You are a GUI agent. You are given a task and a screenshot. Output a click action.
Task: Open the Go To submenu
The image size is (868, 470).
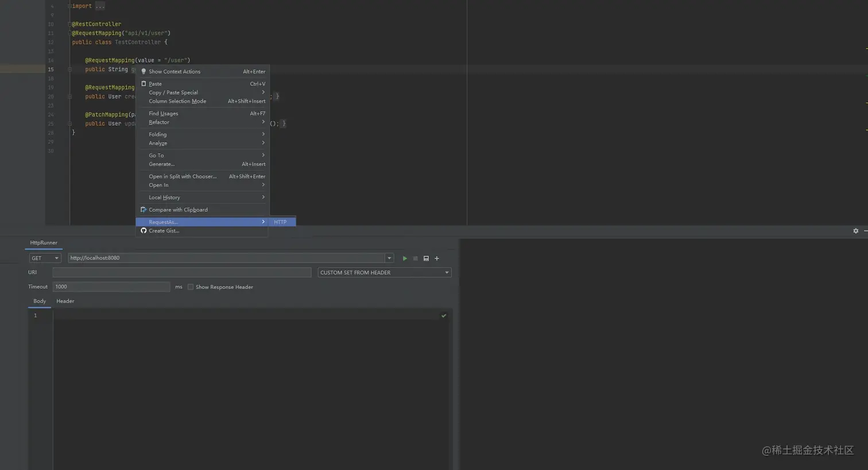[x=202, y=155]
